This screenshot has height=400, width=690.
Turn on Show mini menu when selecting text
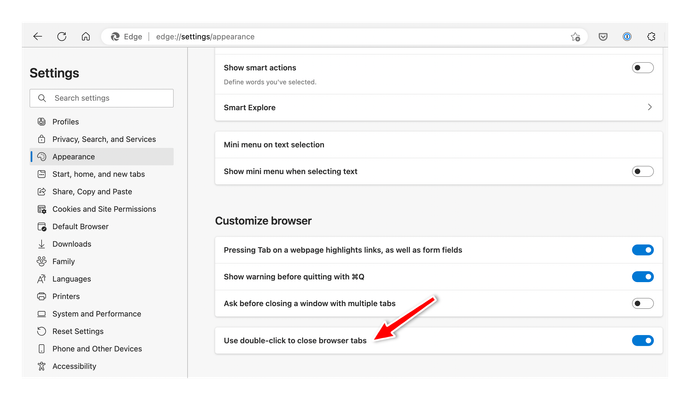(x=642, y=171)
